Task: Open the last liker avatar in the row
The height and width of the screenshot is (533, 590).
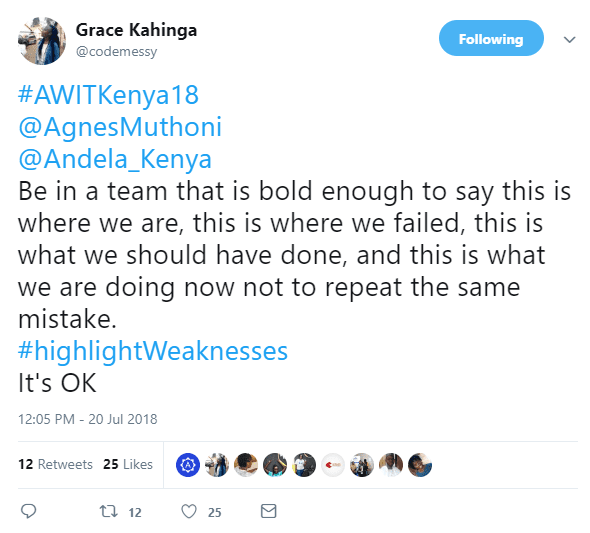Action: click(x=420, y=465)
